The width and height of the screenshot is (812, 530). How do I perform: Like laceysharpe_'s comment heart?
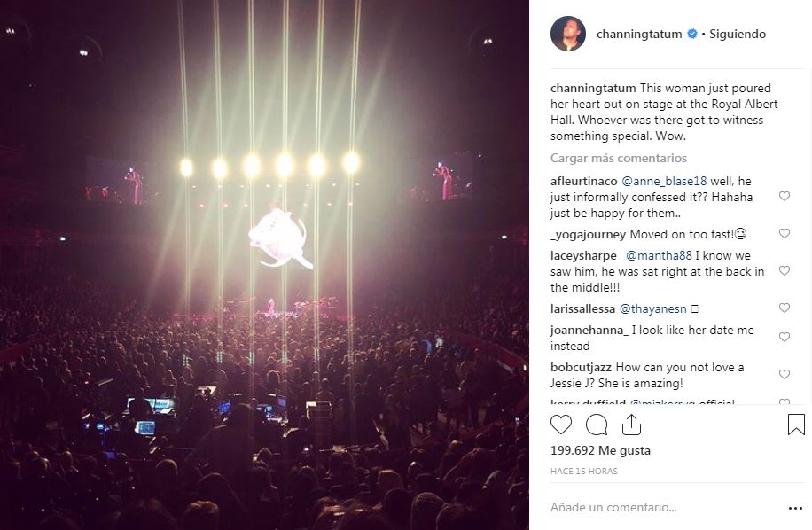[x=785, y=271]
